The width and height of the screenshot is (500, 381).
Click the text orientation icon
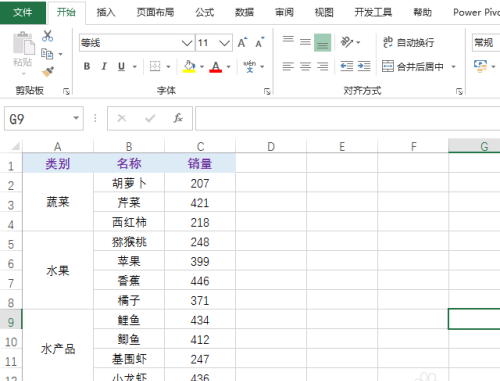coord(346,42)
